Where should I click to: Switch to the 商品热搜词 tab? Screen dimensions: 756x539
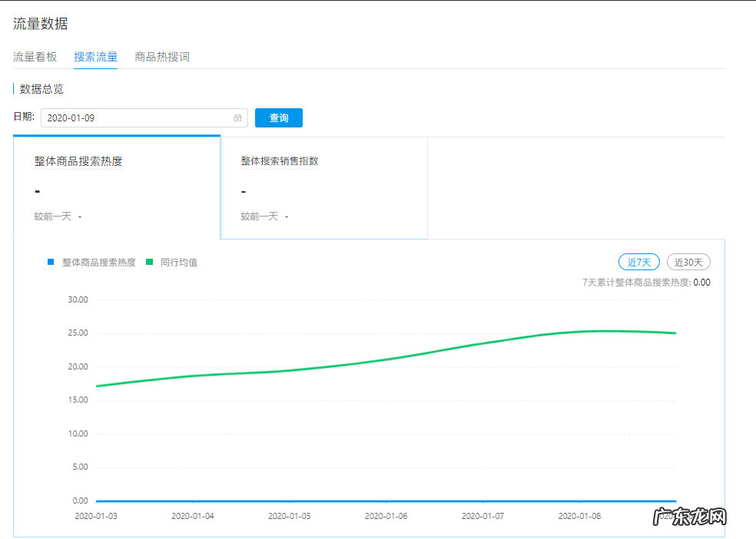tap(162, 57)
